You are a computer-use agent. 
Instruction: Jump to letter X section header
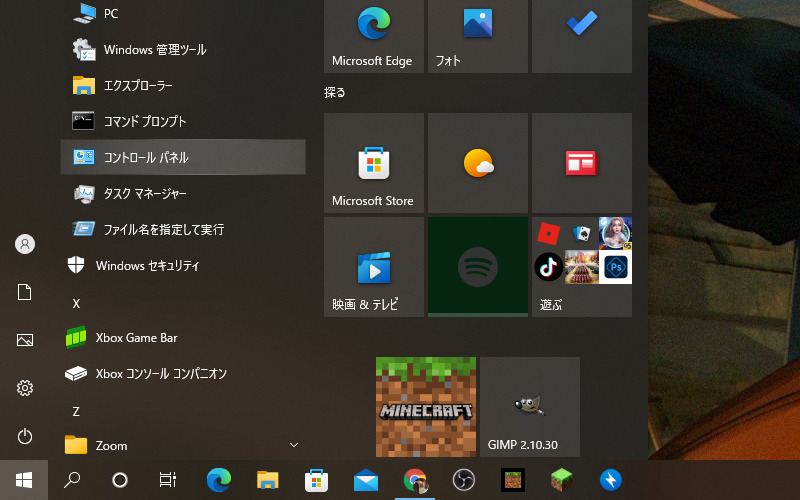[x=76, y=304]
